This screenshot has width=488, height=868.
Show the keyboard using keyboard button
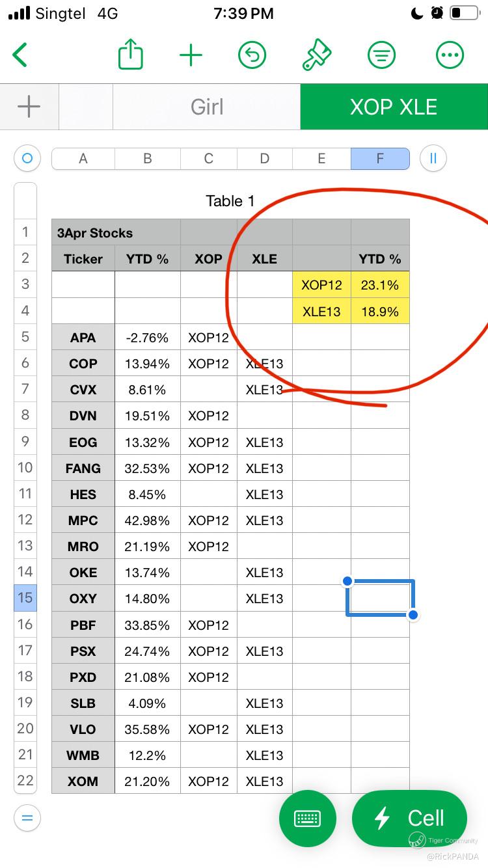pos(307,819)
